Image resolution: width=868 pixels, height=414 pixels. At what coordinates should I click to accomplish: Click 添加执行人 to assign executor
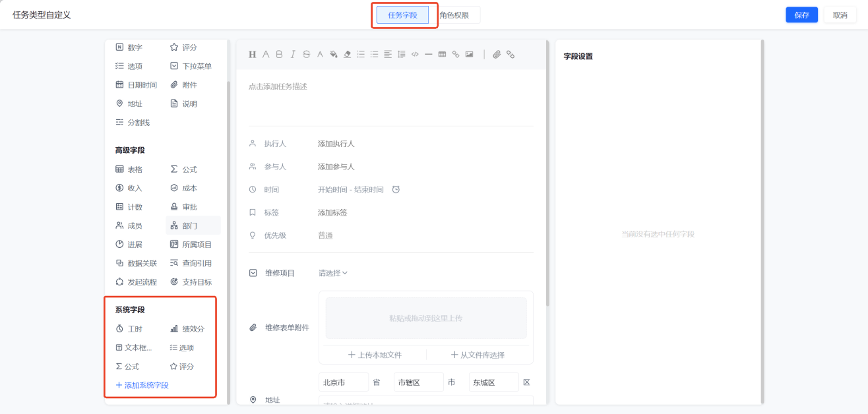click(x=336, y=144)
